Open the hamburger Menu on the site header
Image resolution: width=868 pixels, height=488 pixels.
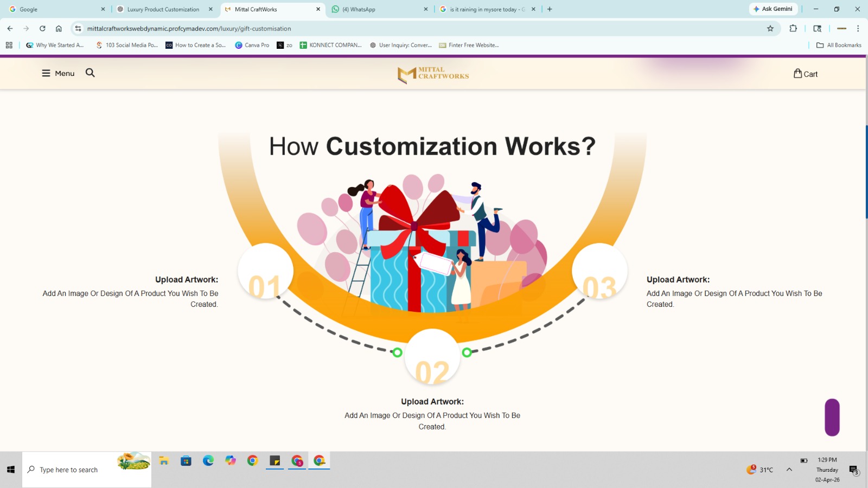tap(58, 73)
